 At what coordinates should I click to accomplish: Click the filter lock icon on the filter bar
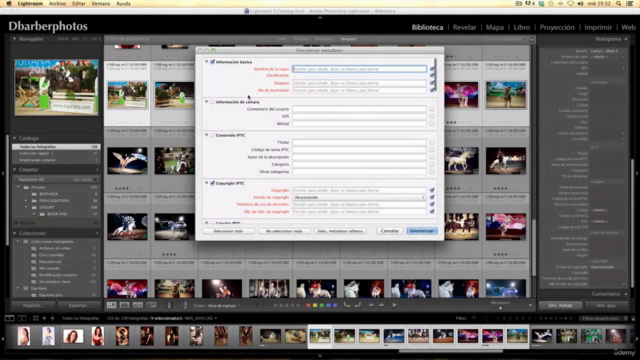(x=531, y=39)
